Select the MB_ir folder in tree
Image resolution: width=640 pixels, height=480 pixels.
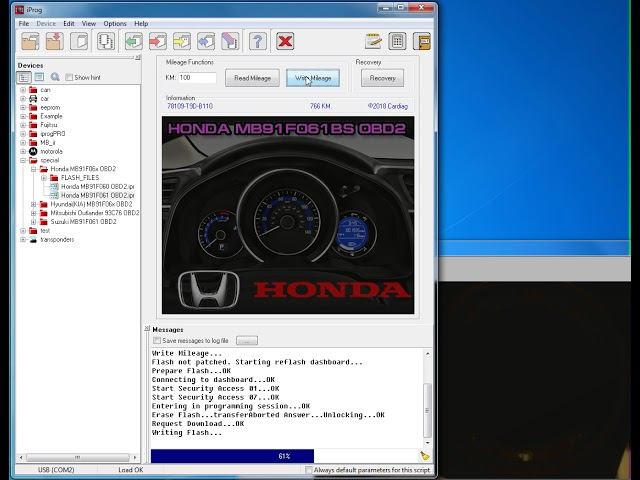[48, 143]
